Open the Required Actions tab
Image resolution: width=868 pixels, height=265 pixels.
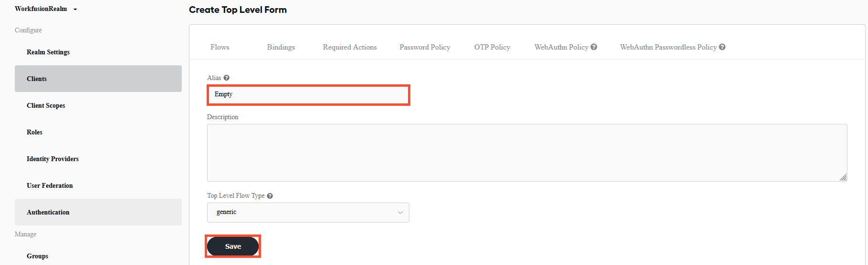coord(350,47)
